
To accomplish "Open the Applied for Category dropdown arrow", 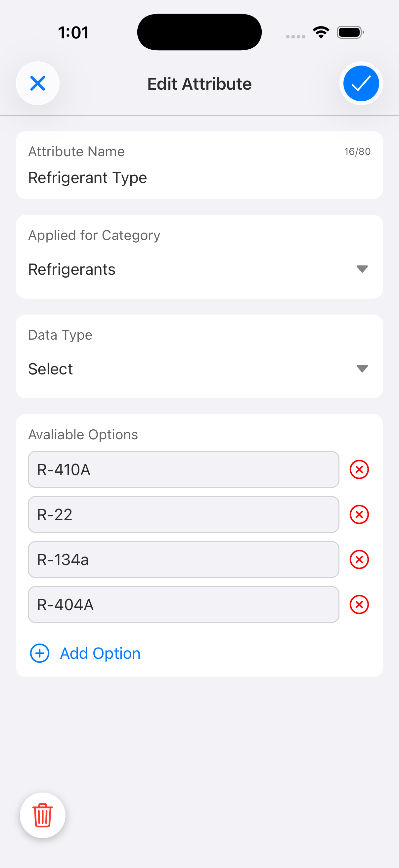I will [362, 269].
